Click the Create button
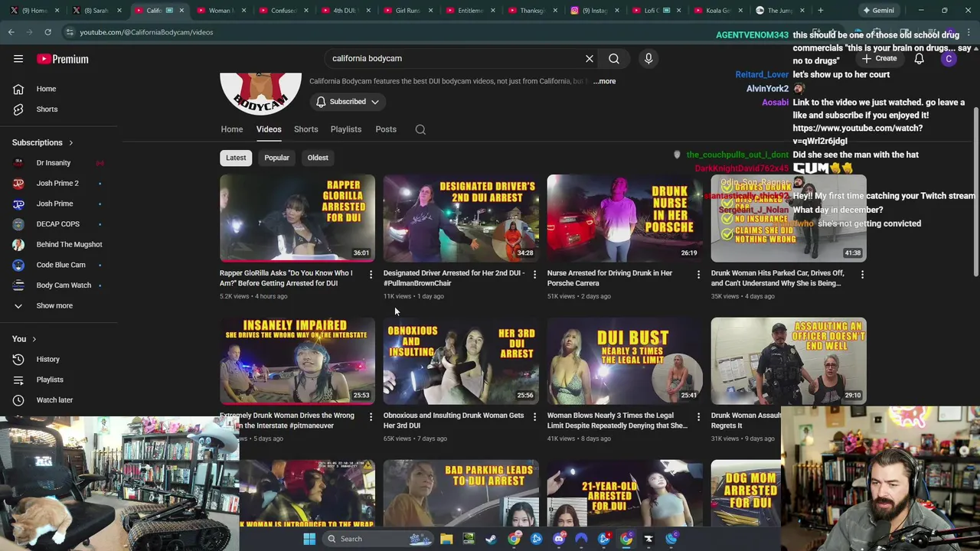The image size is (980, 551). tap(879, 59)
